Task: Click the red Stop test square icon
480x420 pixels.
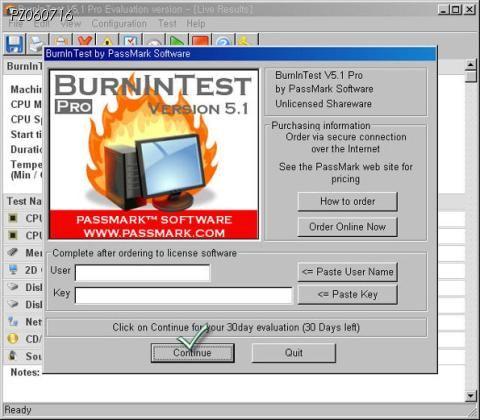Action: tap(200, 40)
